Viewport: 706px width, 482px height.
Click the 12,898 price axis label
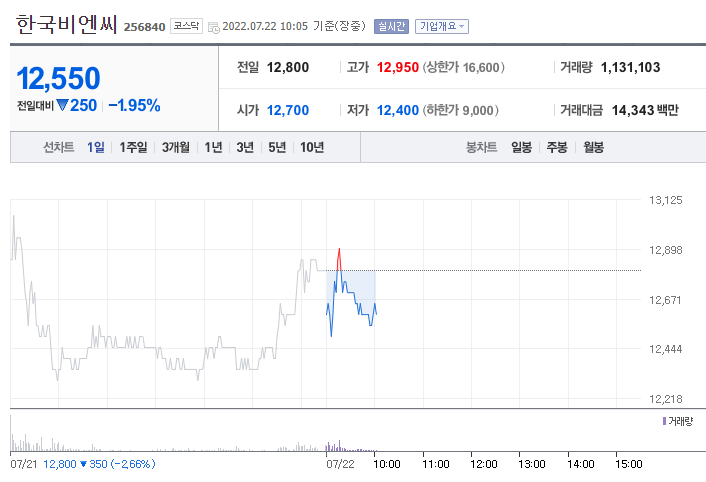click(665, 250)
